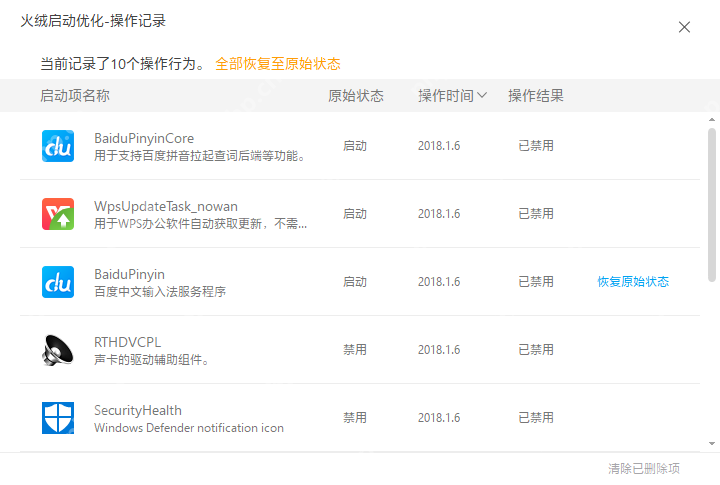Click the WpsUpdateTask_nowan WPS icon
Image resolution: width=720 pixels, height=485 pixels.
tap(58, 214)
